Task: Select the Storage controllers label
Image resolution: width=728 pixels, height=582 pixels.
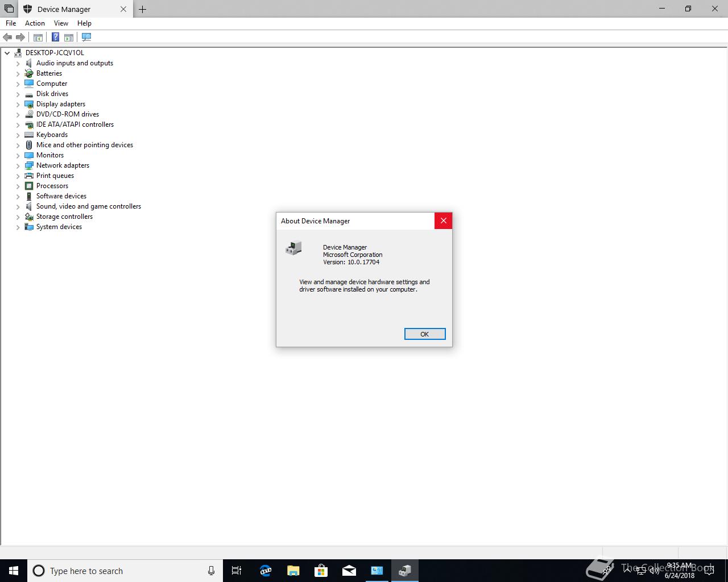Action: [x=64, y=217]
